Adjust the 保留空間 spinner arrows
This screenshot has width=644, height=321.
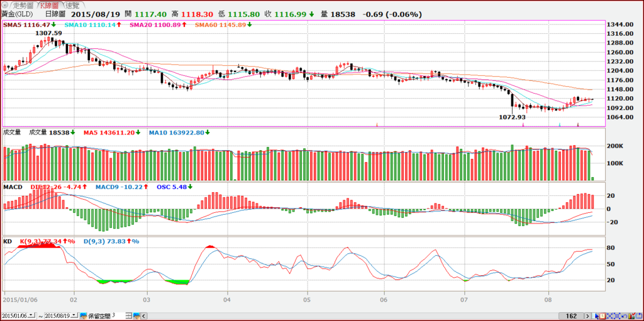pyautogui.click(x=128, y=316)
